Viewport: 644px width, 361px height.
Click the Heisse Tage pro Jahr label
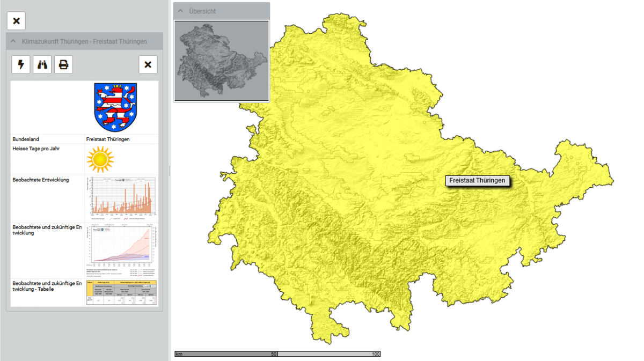[x=36, y=149]
